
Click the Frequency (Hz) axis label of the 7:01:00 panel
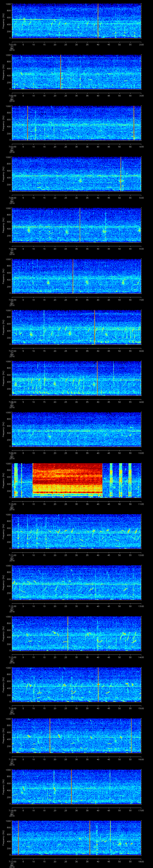[3, 21]
